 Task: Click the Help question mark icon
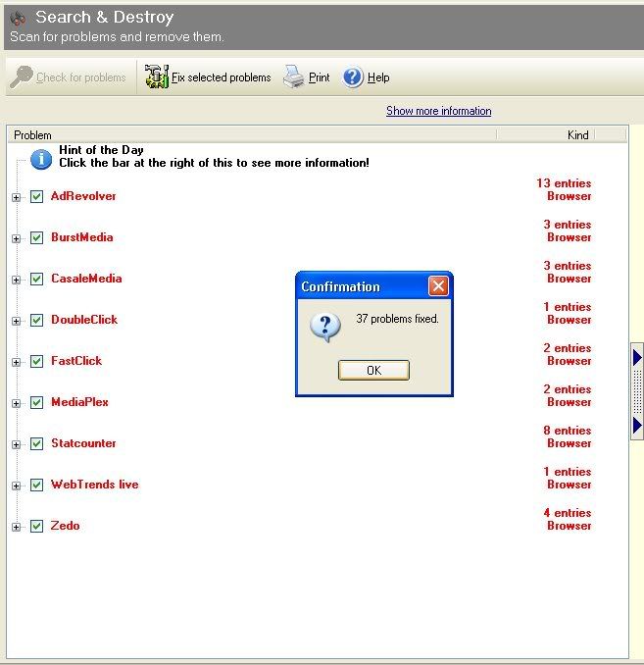pos(352,77)
